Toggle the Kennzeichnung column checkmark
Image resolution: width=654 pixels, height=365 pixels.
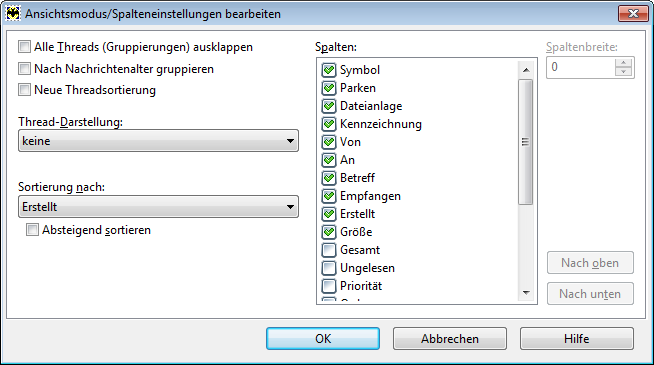pyautogui.click(x=329, y=124)
